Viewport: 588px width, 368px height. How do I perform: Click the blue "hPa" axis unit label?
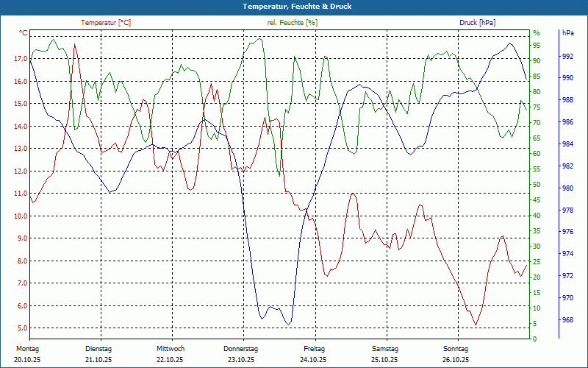click(567, 33)
